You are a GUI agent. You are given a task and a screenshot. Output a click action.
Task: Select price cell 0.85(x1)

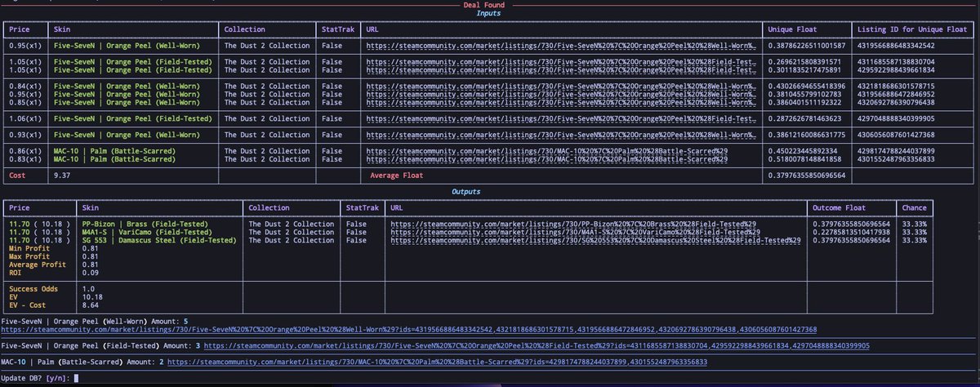[26, 101]
